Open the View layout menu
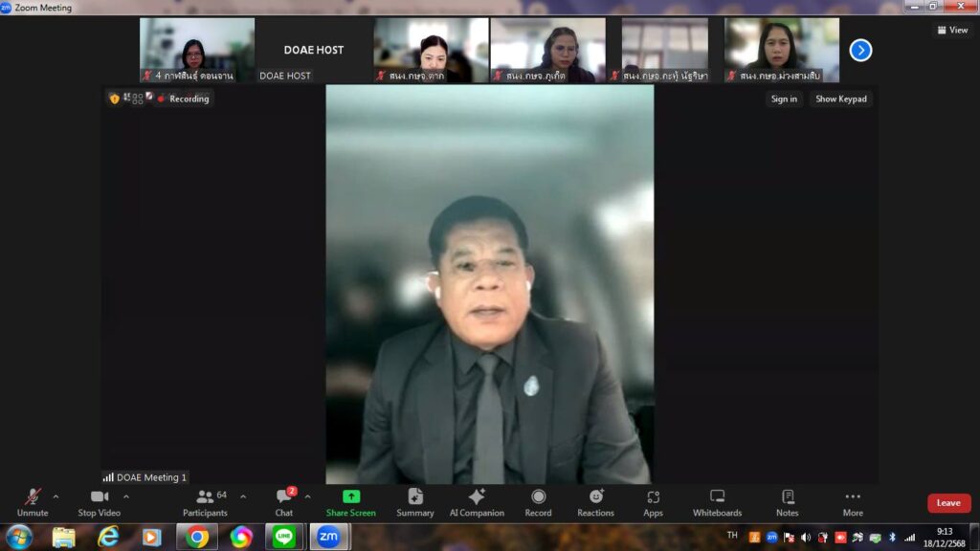The height and width of the screenshot is (551, 980). pos(952,30)
